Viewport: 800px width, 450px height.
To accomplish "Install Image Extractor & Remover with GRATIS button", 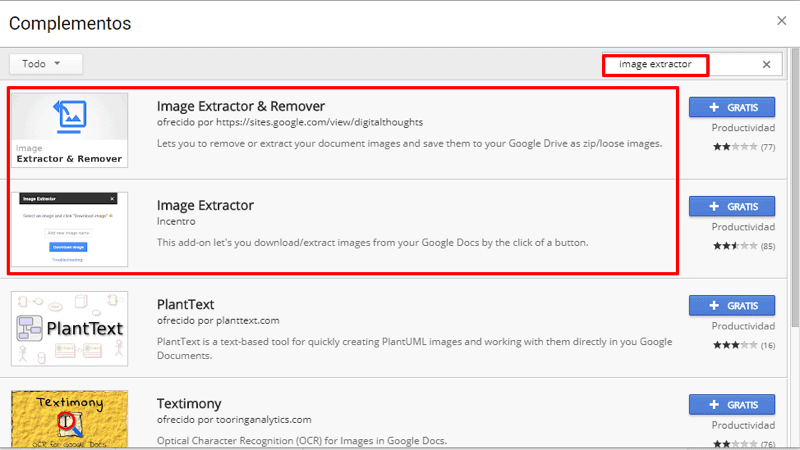I will click(732, 107).
